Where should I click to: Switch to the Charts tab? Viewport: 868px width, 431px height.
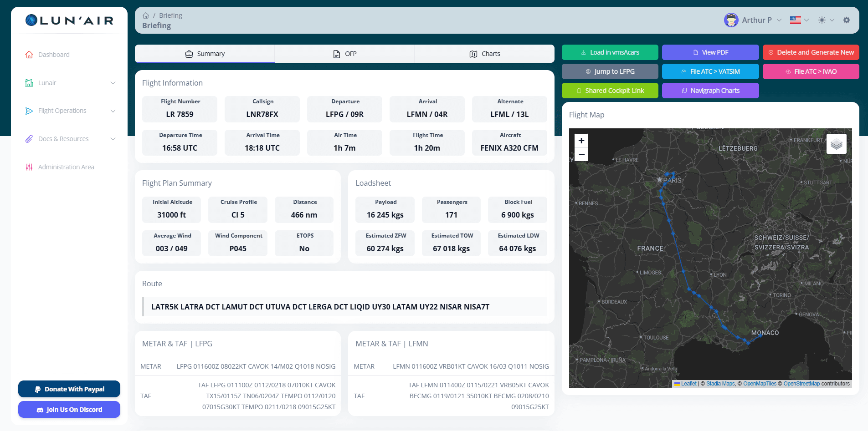[x=484, y=54]
